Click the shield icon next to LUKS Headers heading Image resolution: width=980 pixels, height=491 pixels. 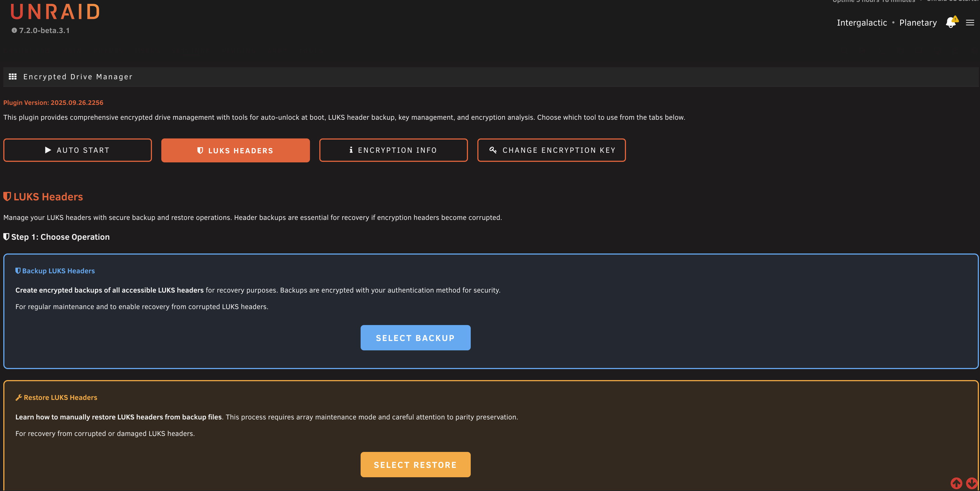point(7,196)
